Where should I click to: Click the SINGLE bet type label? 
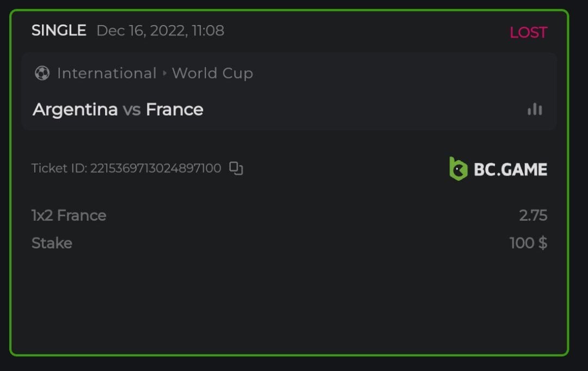(59, 31)
